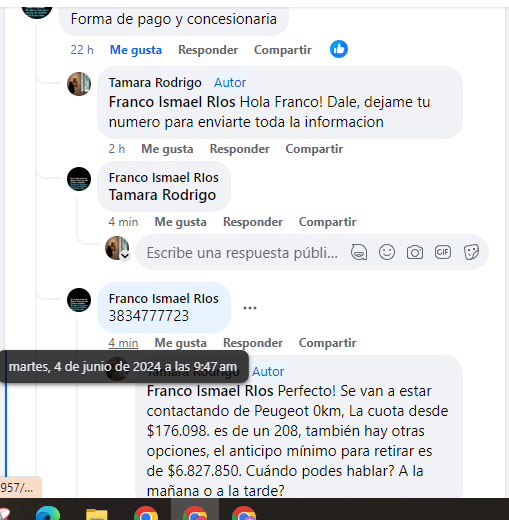Open File Explorer from the taskbar
This screenshot has width=509, height=520.
(x=97, y=514)
